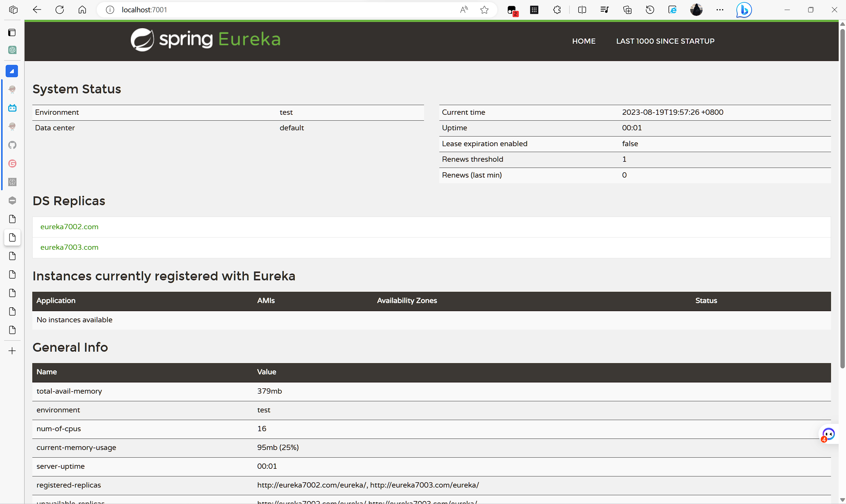Toggle split screen view icon
Image resolution: width=846 pixels, height=504 pixels.
point(582,10)
